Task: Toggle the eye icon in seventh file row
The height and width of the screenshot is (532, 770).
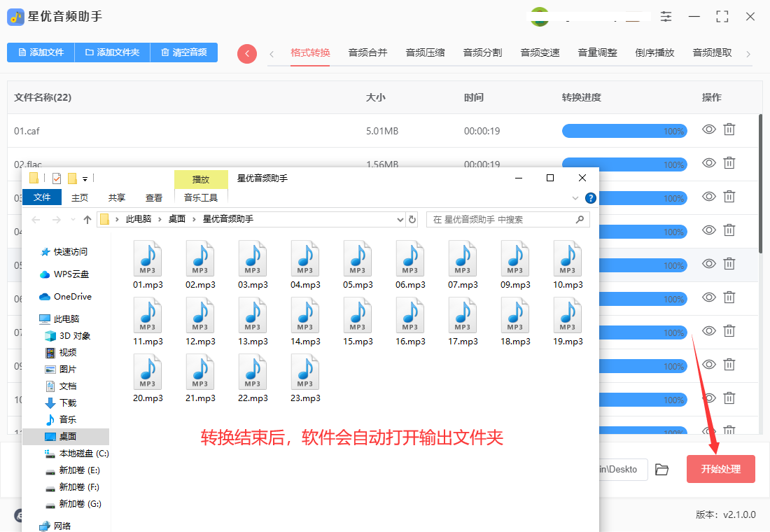Action: [708, 330]
